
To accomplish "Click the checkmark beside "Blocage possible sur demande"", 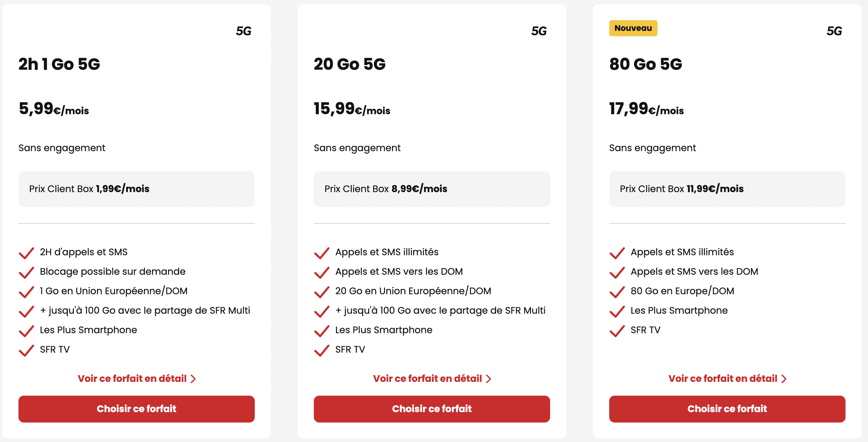I will [x=27, y=273].
